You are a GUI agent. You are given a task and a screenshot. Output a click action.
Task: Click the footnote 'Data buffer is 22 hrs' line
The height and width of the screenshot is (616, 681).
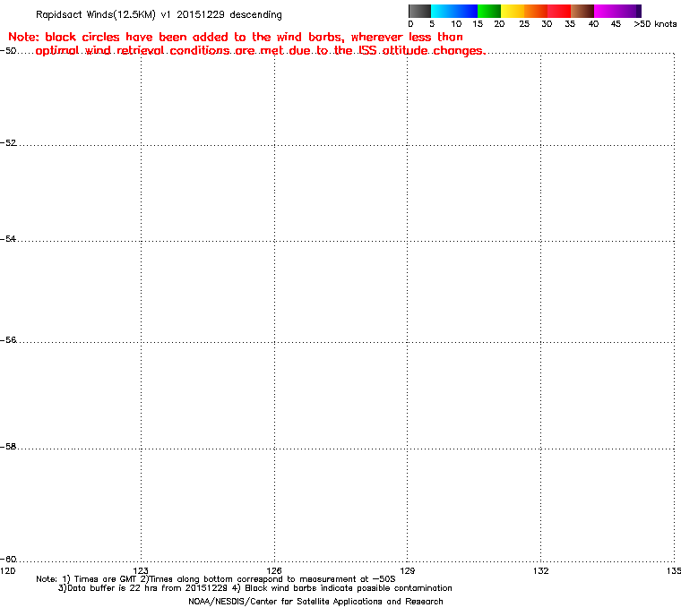tap(255, 588)
